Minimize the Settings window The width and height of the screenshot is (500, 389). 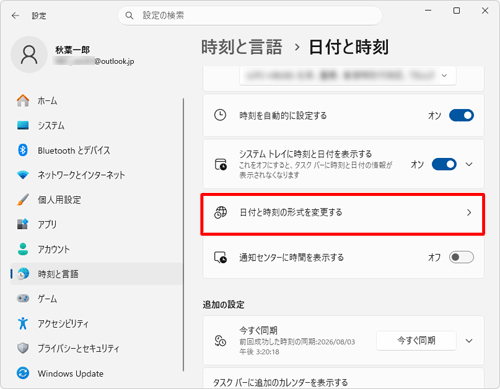[428, 11]
